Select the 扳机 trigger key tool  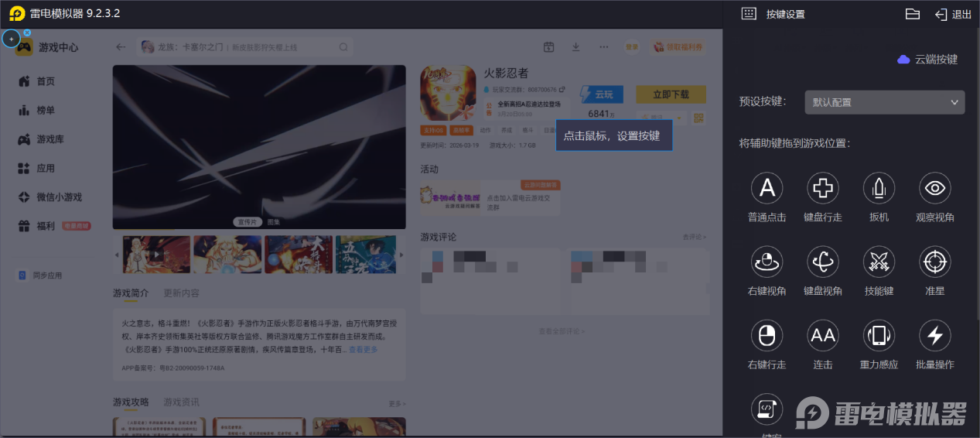(x=879, y=188)
